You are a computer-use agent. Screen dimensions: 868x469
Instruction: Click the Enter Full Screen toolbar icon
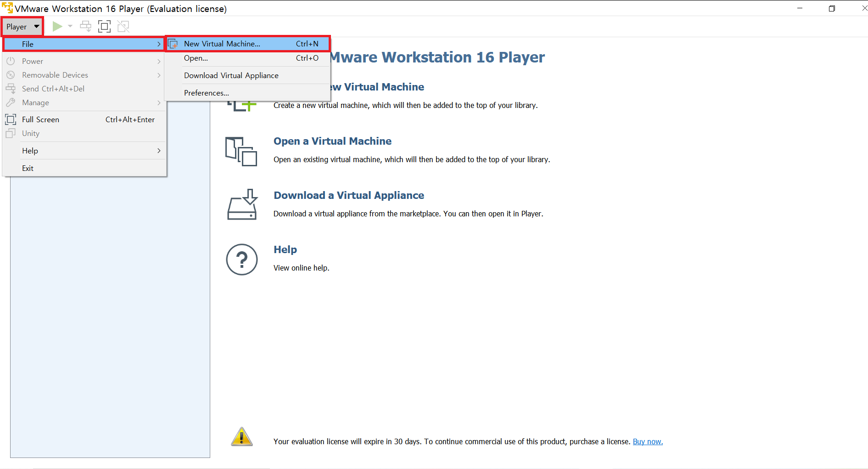(x=104, y=27)
